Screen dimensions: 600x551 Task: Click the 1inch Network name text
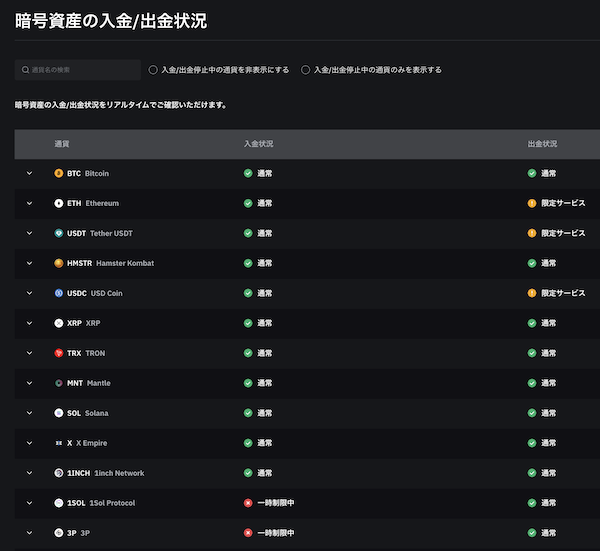(119, 473)
